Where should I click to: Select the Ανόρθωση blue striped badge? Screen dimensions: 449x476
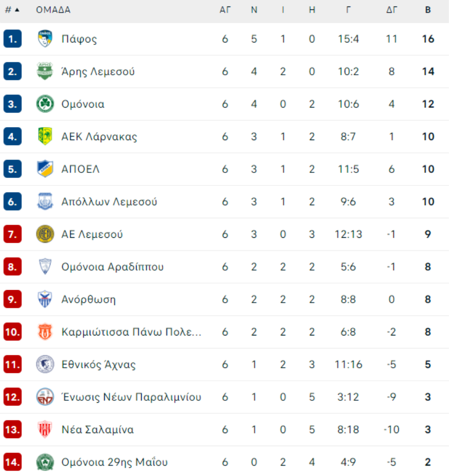pyautogui.click(x=45, y=299)
